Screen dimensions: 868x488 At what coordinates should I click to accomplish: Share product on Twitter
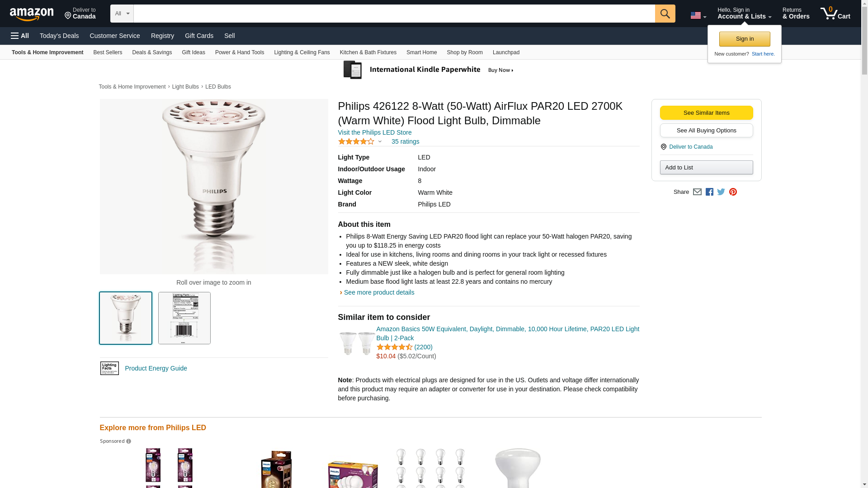721,192
